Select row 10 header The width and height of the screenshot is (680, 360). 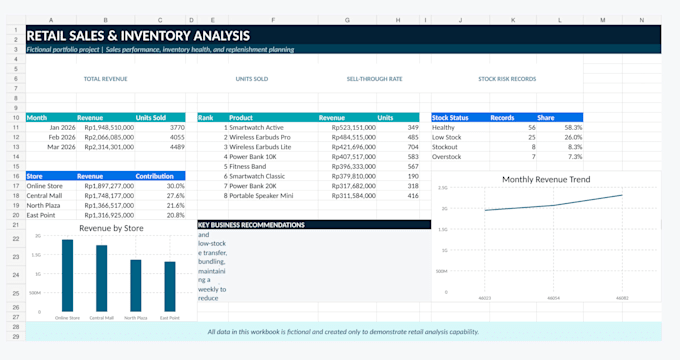(16, 118)
